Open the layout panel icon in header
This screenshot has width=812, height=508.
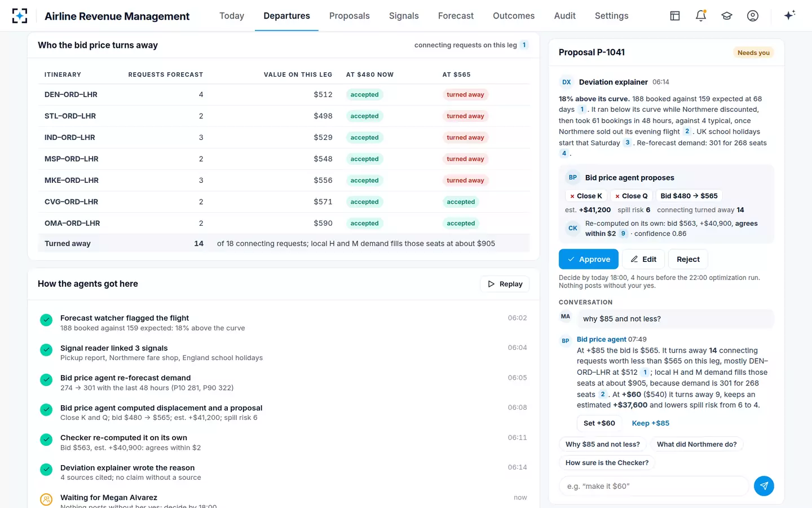click(x=675, y=16)
